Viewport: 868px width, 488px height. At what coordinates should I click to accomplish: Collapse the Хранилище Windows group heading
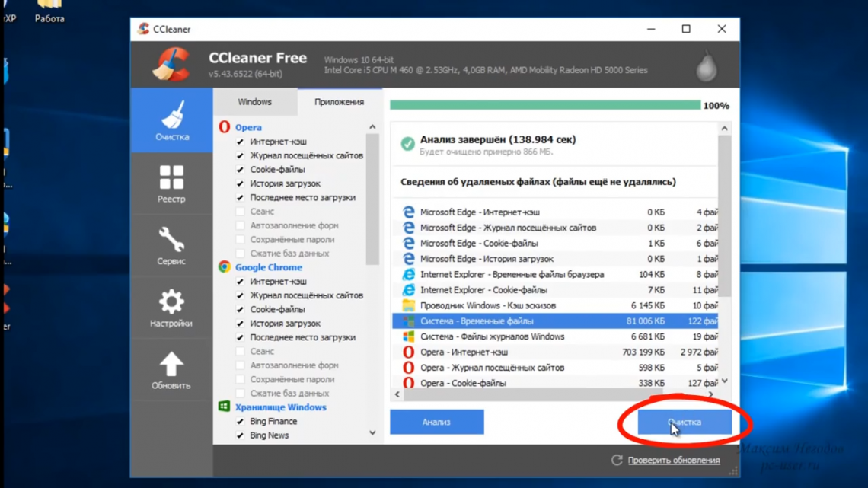[281, 407]
